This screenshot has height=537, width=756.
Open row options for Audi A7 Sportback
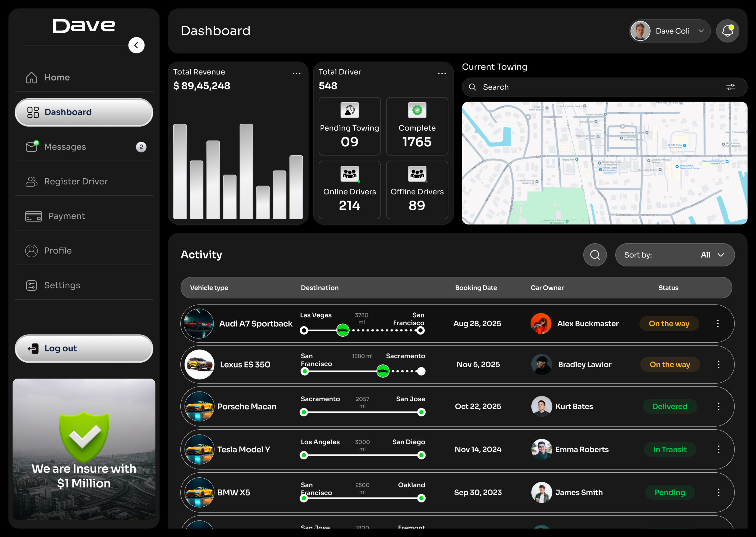718,324
